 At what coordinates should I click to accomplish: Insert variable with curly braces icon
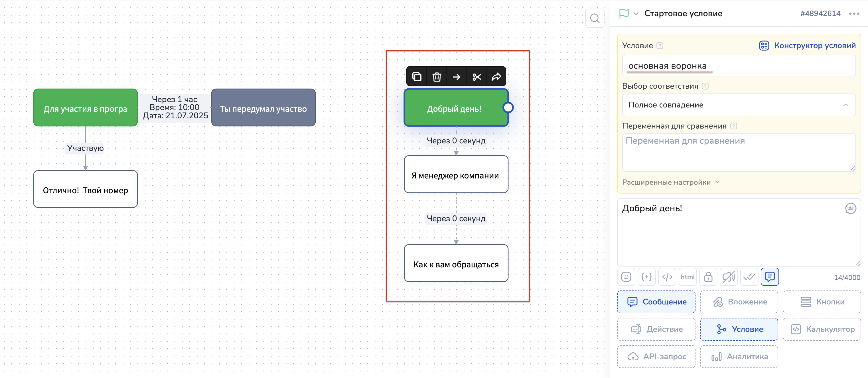(x=647, y=277)
